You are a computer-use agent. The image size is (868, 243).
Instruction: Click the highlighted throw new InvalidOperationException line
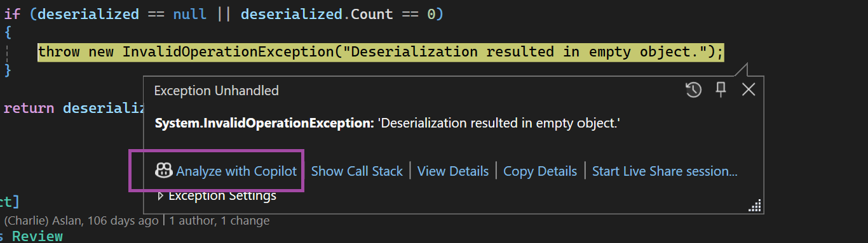coord(381,51)
